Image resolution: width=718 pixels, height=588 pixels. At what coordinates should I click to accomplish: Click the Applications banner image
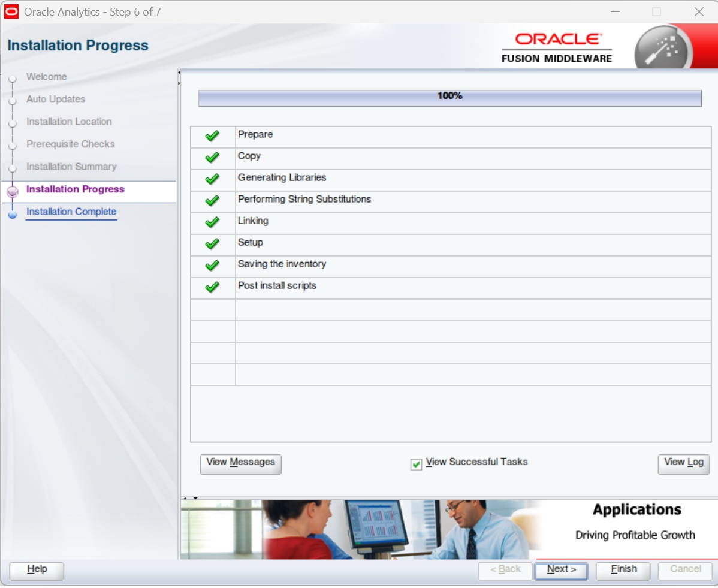click(449, 530)
